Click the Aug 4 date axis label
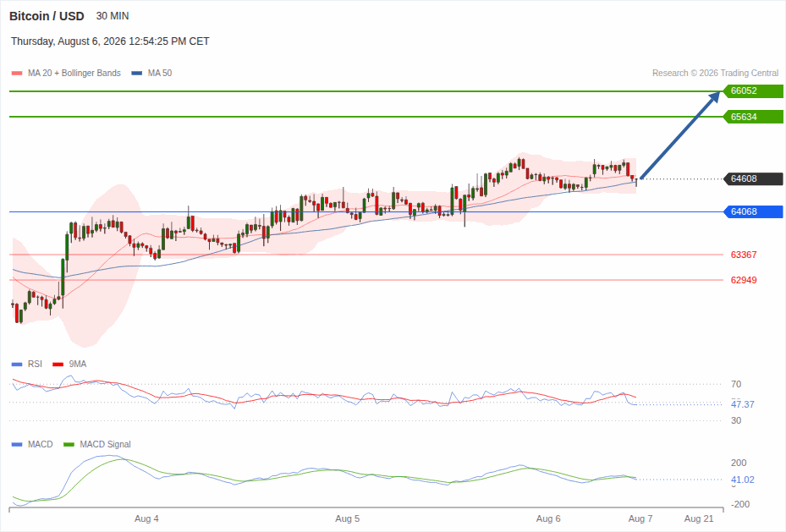 (146, 518)
